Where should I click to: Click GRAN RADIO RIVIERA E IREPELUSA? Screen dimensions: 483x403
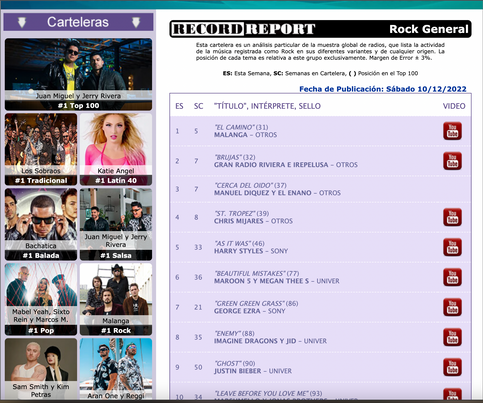pyautogui.click(x=271, y=165)
